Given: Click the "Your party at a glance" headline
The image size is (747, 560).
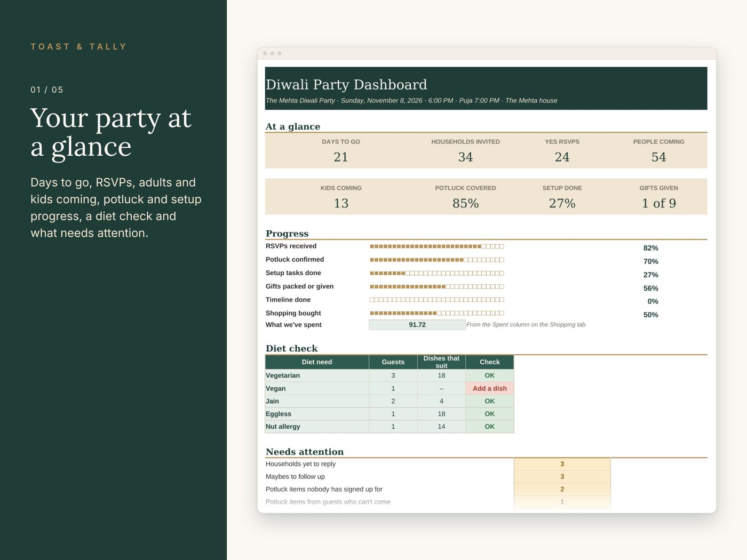Looking at the screenshot, I should pos(111,132).
